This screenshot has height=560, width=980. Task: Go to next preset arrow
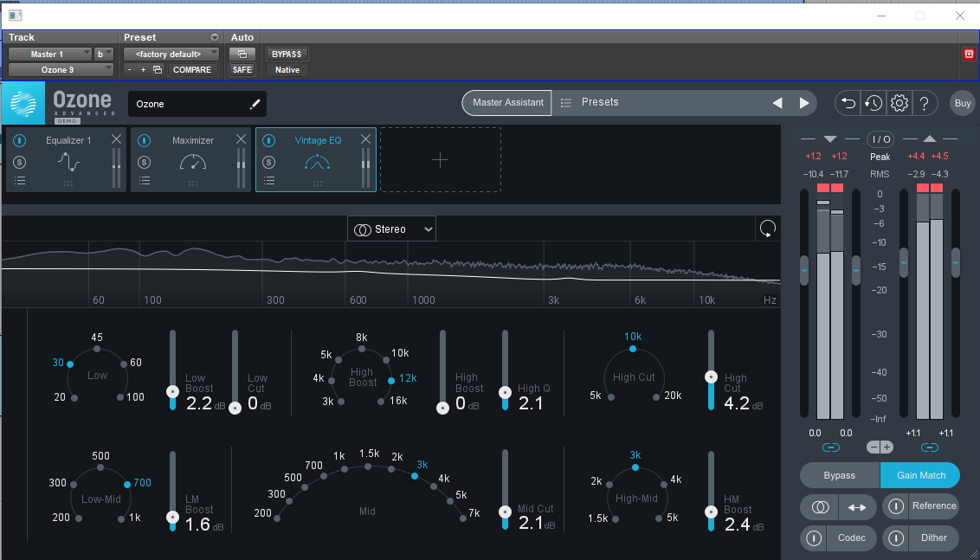(x=804, y=103)
